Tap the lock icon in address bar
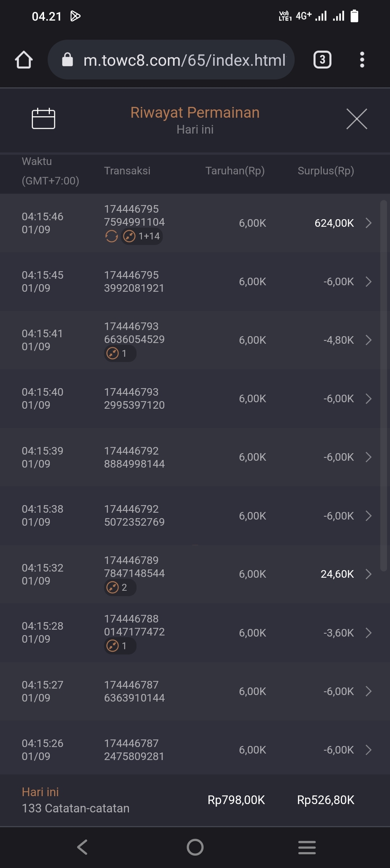The height and width of the screenshot is (868, 390). click(68, 60)
